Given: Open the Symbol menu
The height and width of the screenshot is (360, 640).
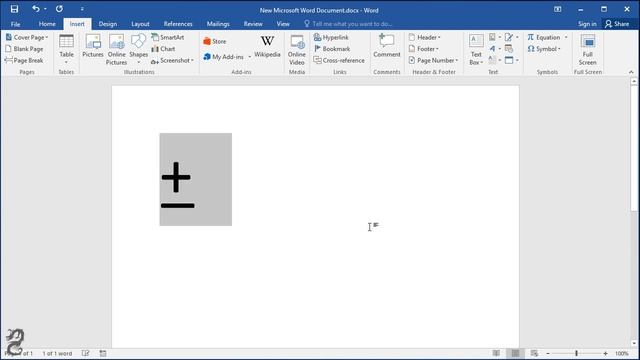Looking at the screenshot, I should [544, 49].
